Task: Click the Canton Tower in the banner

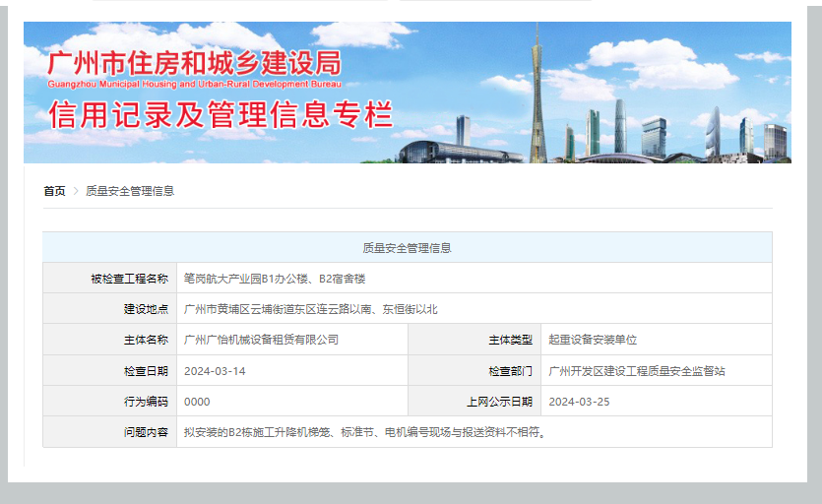Action: click(537, 94)
